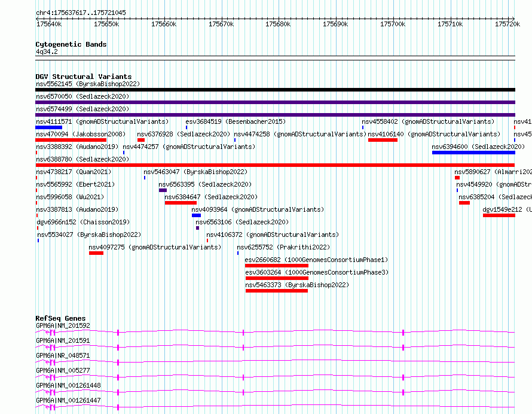The height and width of the screenshot is (414, 532).
Task: Select the GPM6A|NR_048571 transcript label
Action: click(x=63, y=355)
